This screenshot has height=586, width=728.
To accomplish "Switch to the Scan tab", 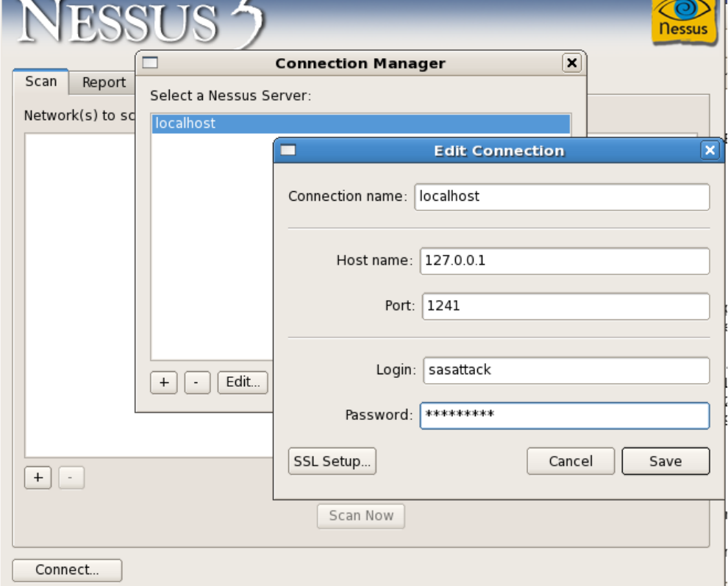I will 41,82.
